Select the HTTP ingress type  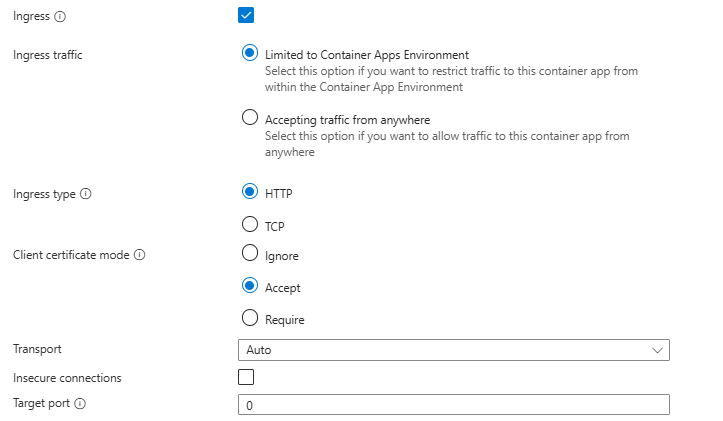tap(250, 192)
